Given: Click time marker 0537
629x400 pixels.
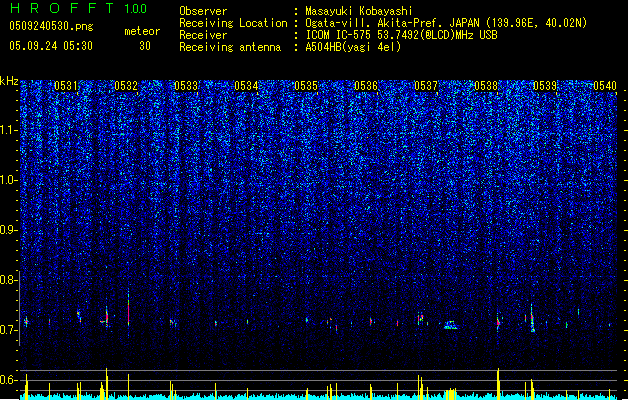Looking at the screenshot, I should (x=426, y=86).
